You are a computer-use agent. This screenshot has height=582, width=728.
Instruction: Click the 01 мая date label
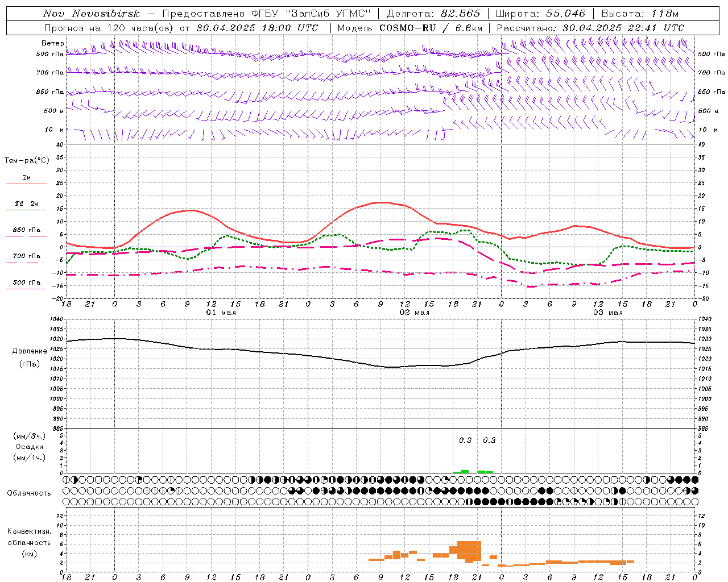point(221,313)
